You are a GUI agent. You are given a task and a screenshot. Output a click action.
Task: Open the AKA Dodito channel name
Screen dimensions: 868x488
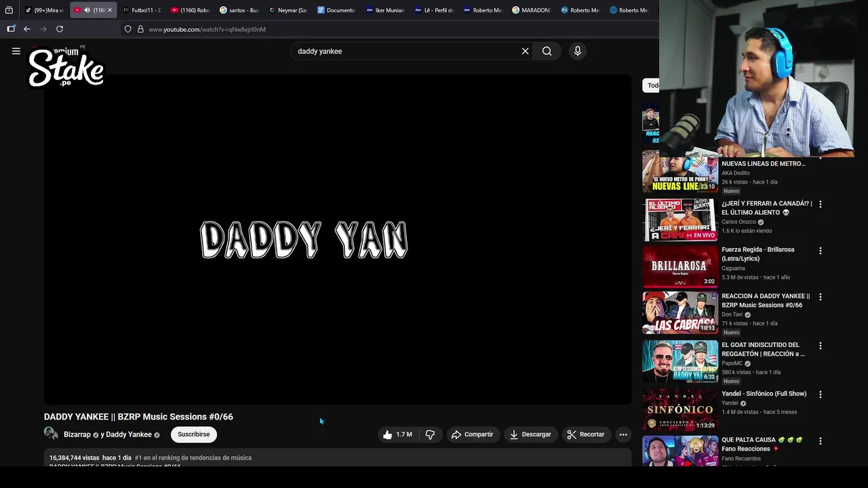click(x=736, y=173)
